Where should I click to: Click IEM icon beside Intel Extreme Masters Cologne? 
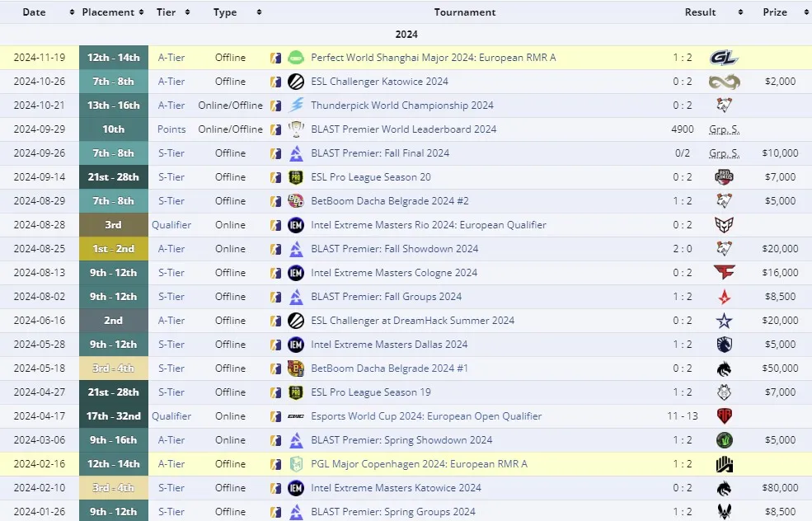point(296,272)
